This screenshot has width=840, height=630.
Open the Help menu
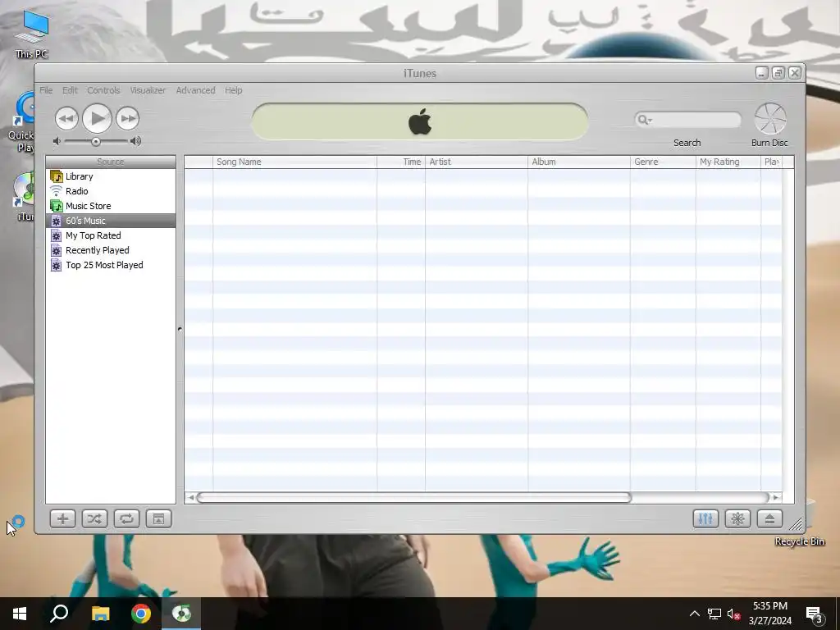pos(233,90)
